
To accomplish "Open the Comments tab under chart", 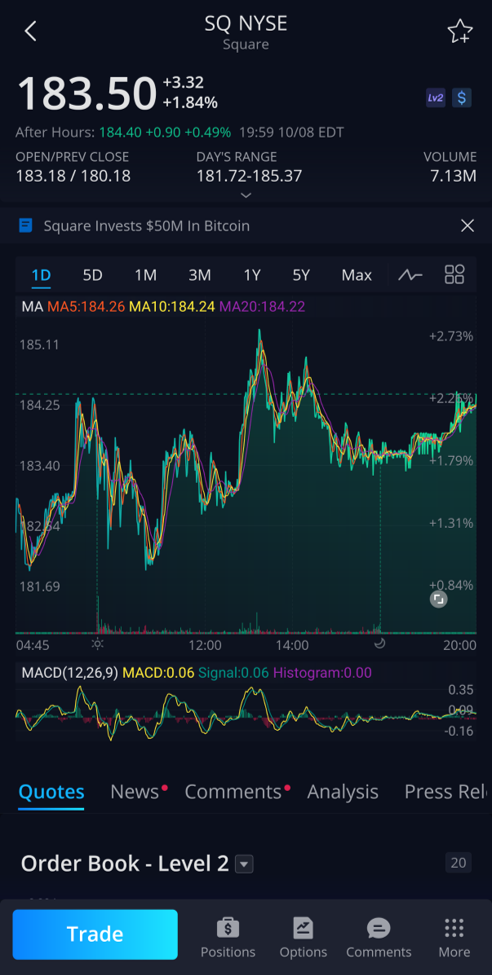I will (233, 792).
